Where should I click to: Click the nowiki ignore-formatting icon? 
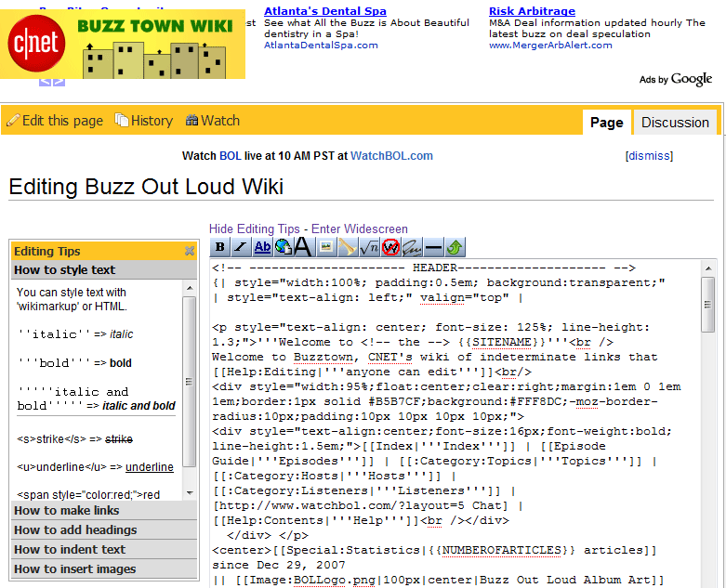[x=390, y=247]
